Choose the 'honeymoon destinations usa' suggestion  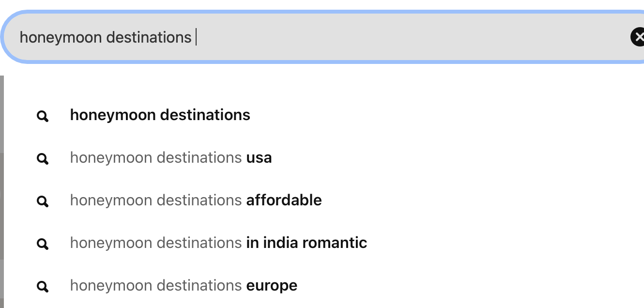[x=170, y=158]
